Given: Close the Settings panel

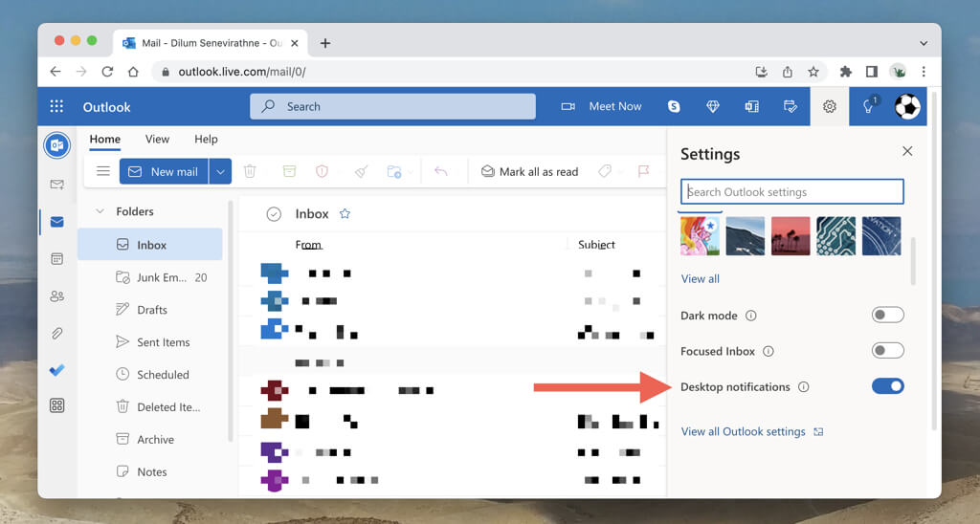Looking at the screenshot, I should tap(907, 151).
